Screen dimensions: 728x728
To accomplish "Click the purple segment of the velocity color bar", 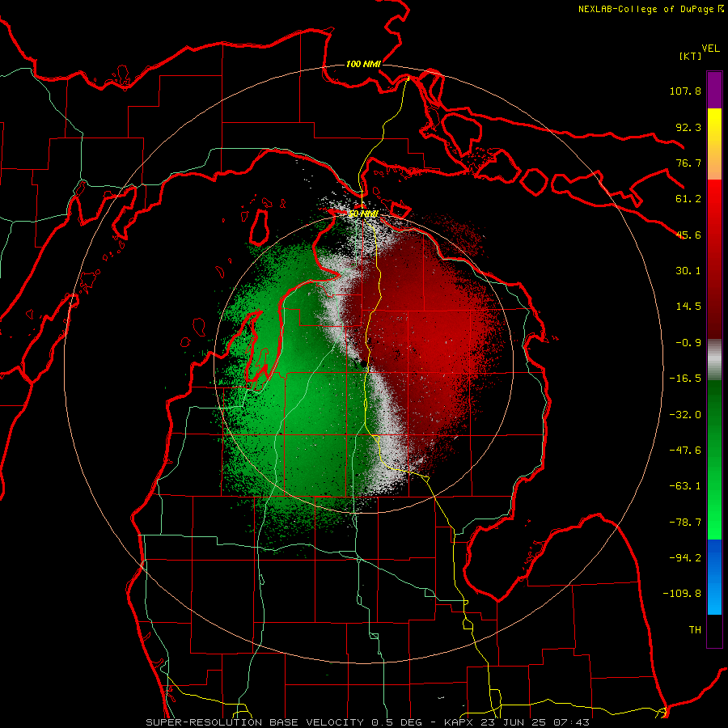I will (714, 90).
